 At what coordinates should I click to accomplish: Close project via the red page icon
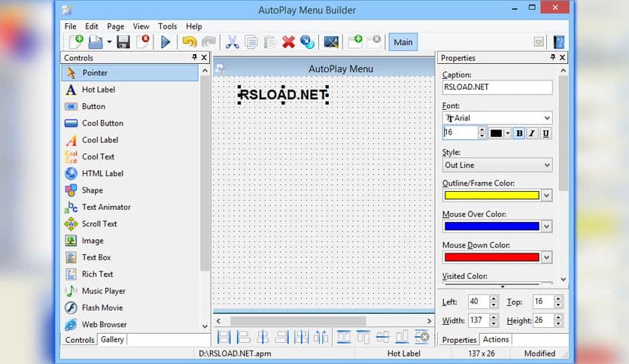click(143, 41)
